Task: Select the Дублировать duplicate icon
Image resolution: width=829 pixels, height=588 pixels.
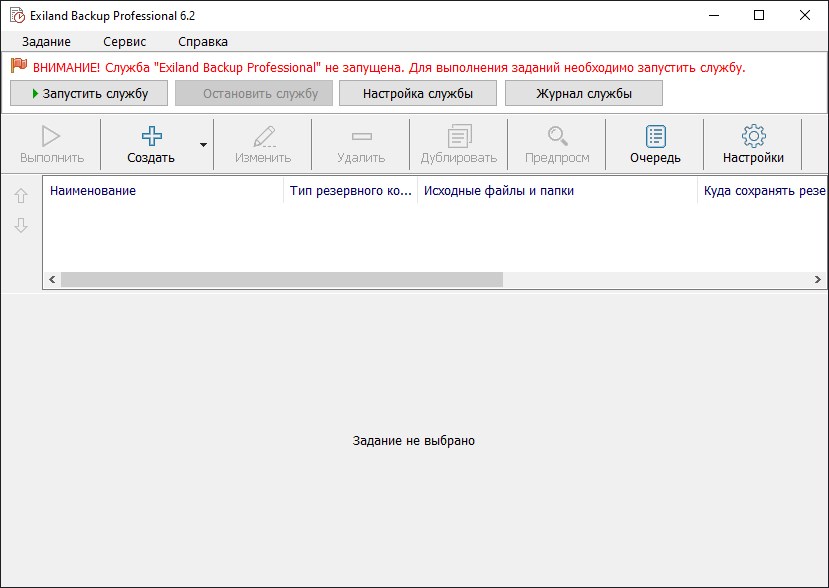Action: pos(458,143)
